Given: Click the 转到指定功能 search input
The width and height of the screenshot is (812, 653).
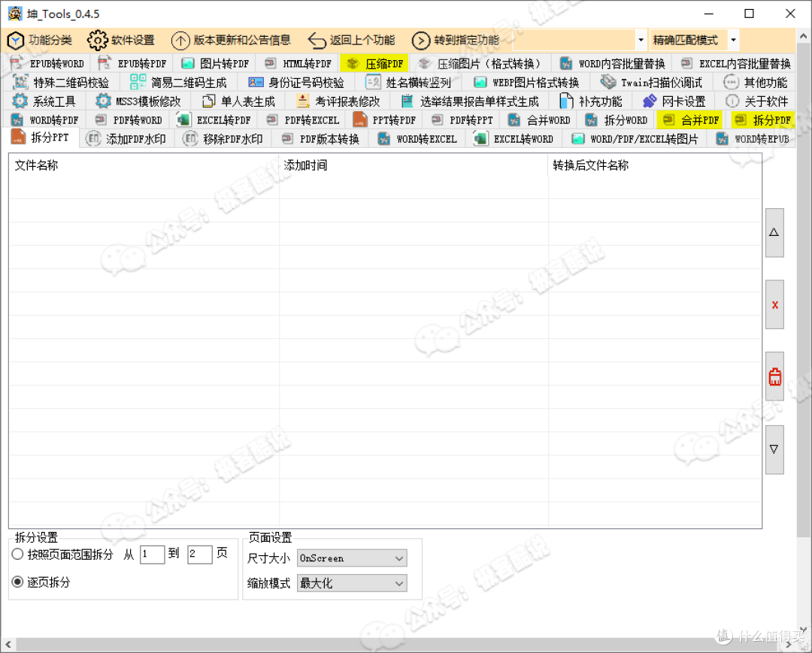Looking at the screenshot, I should pos(574,40).
